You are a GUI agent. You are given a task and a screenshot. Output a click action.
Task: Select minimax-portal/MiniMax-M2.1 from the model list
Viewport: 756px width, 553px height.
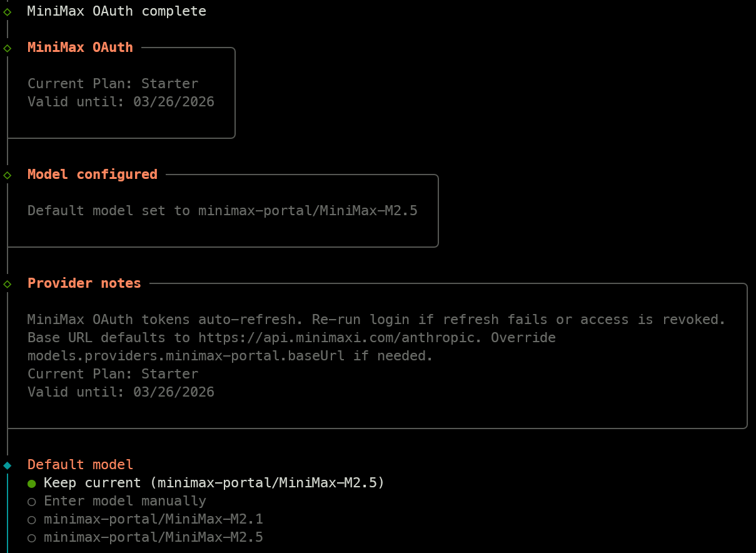pos(153,519)
